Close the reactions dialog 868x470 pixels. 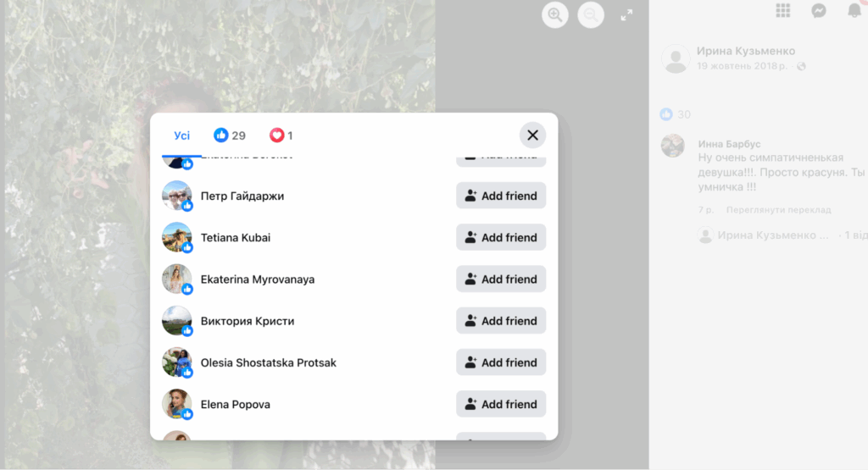[x=532, y=135]
